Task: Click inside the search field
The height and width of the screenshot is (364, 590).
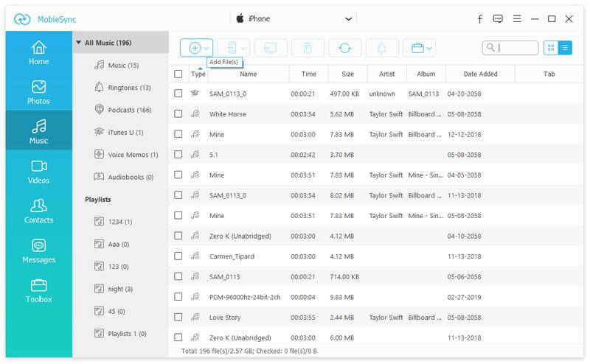Action: click(x=510, y=48)
